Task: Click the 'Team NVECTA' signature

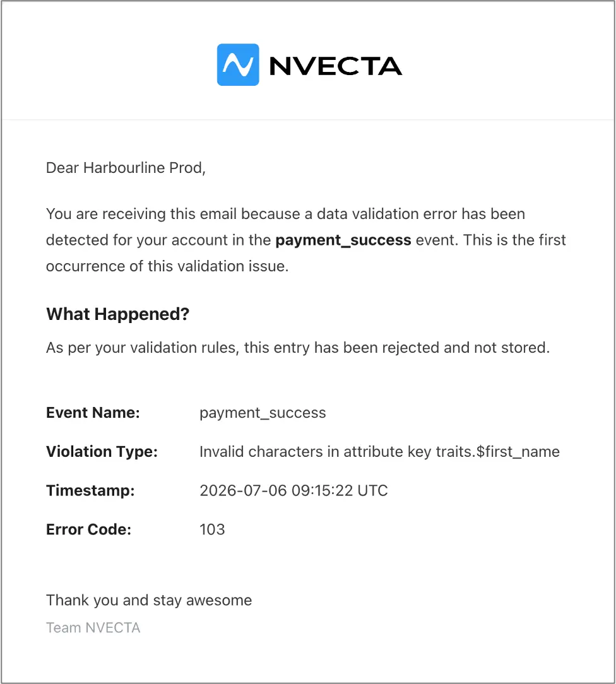Action: click(x=93, y=628)
